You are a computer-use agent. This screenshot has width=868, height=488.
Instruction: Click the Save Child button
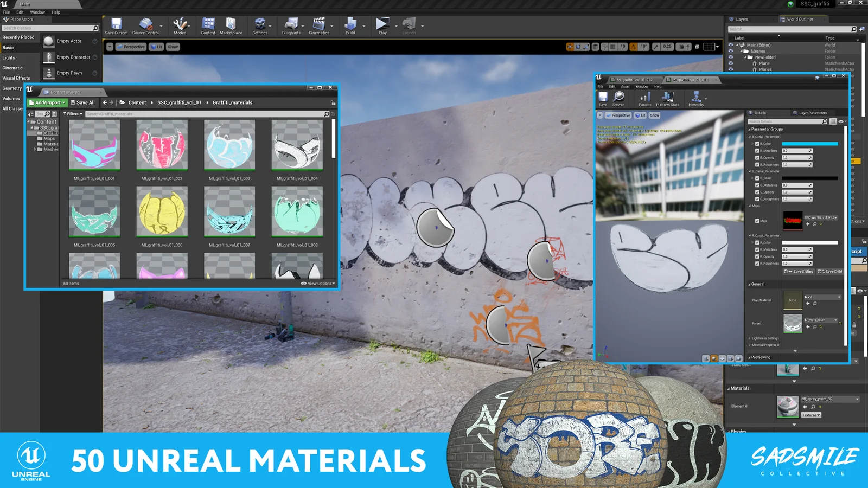(829, 271)
